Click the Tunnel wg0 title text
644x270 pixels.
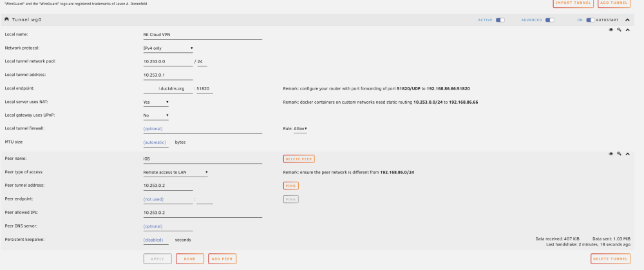click(26, 20)
